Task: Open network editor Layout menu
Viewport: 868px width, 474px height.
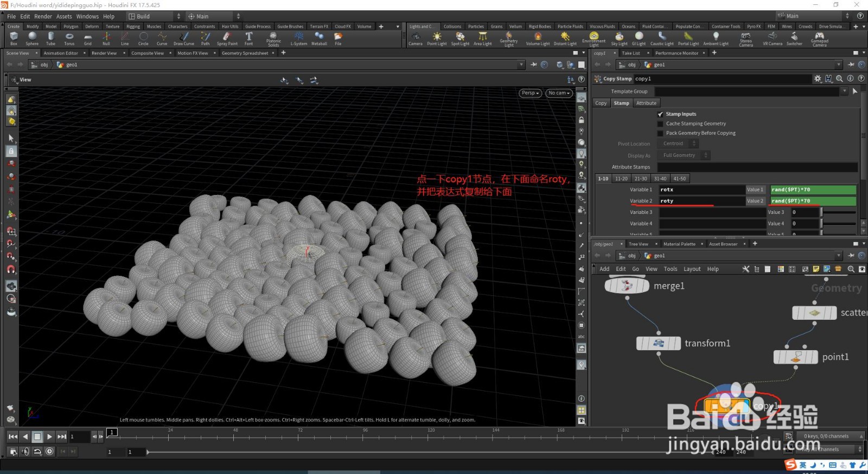Action: 692,269
